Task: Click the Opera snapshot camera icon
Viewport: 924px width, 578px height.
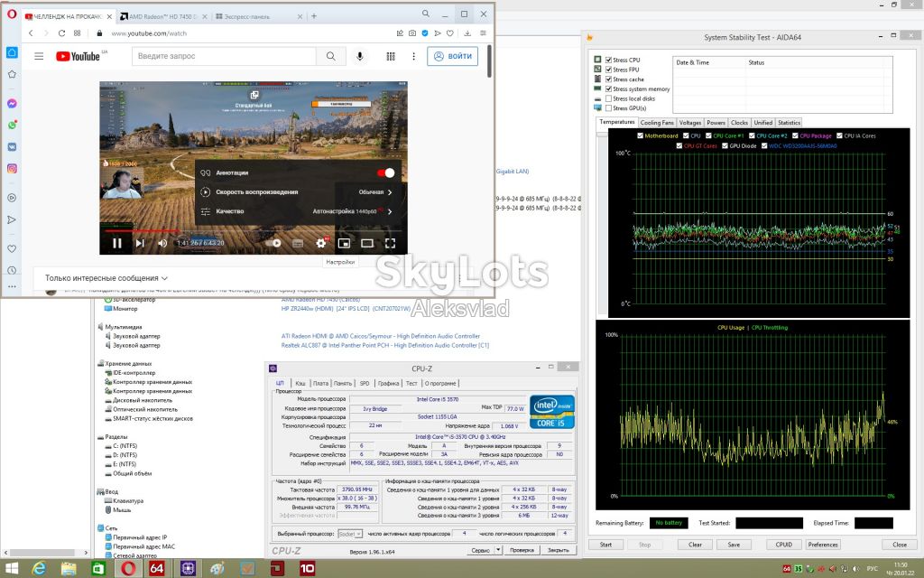Action: pos(412,33)
